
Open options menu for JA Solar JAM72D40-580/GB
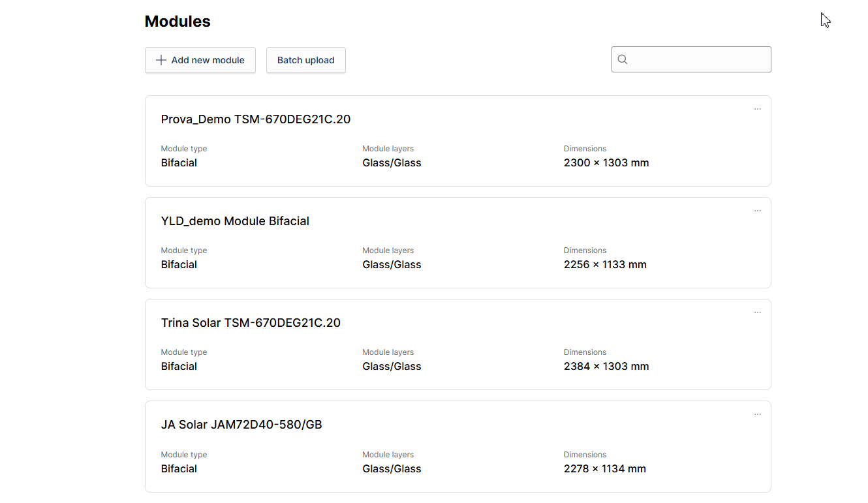758,414
